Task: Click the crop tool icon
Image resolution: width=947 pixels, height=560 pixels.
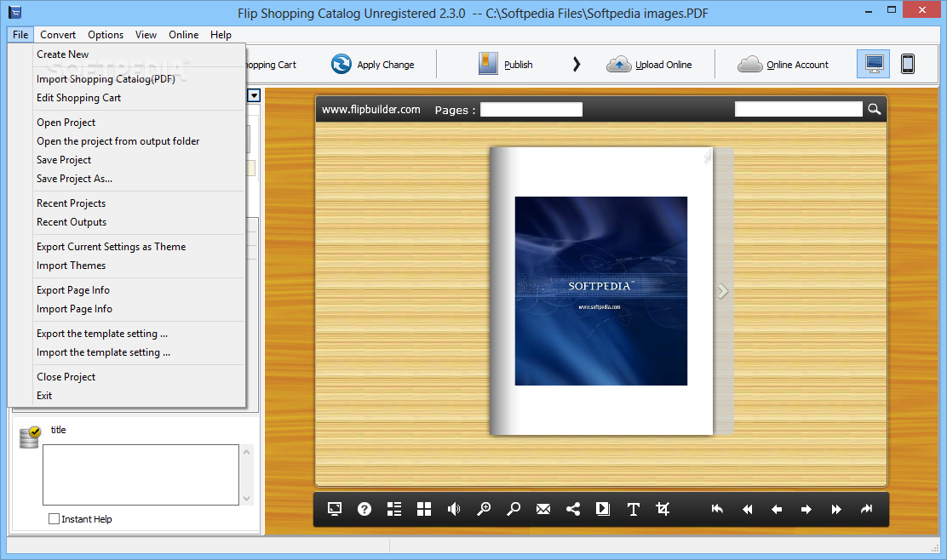Action: click(663, 509)
